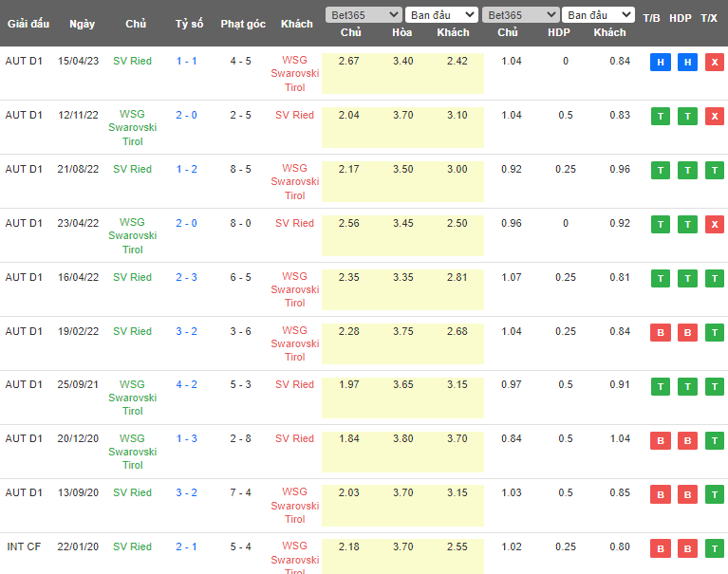Image resolution: width=728 pixels, height=574 pixels.
Task: Open the 1 - 1 score link
Action: 186,61
